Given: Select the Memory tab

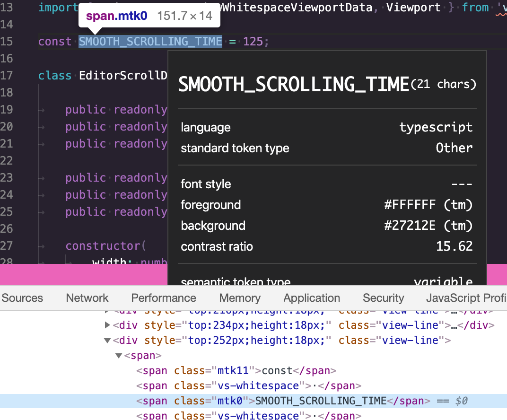Looking at the screenshot, I should [x=239, y=298].
